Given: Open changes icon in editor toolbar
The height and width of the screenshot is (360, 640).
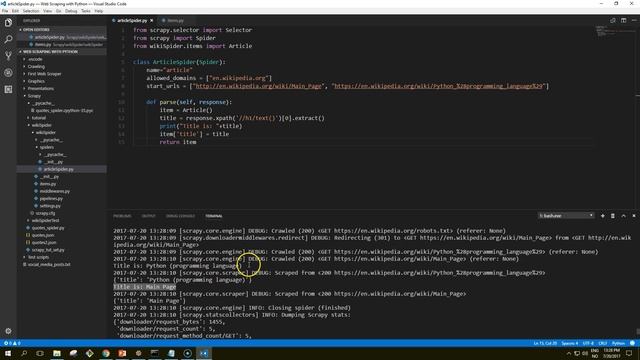Looking at the screenshot, I should tap(613, 20).
